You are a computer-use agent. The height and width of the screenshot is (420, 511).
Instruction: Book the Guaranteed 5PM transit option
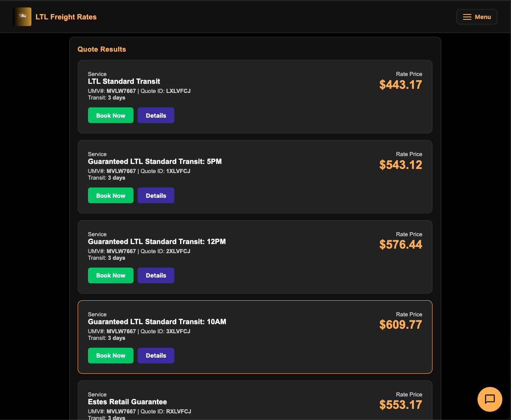(110, 195)
